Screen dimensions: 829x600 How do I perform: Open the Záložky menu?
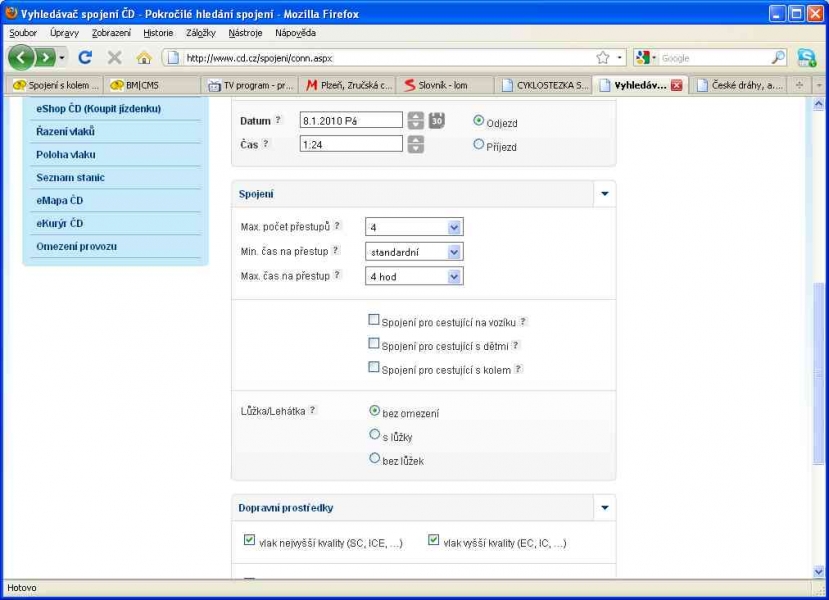point(200,33)
